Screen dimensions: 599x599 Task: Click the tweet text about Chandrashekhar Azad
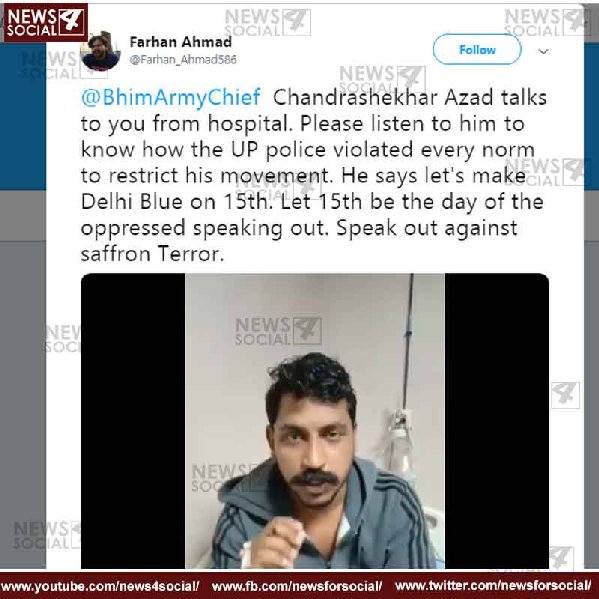(x=313, y=175)
